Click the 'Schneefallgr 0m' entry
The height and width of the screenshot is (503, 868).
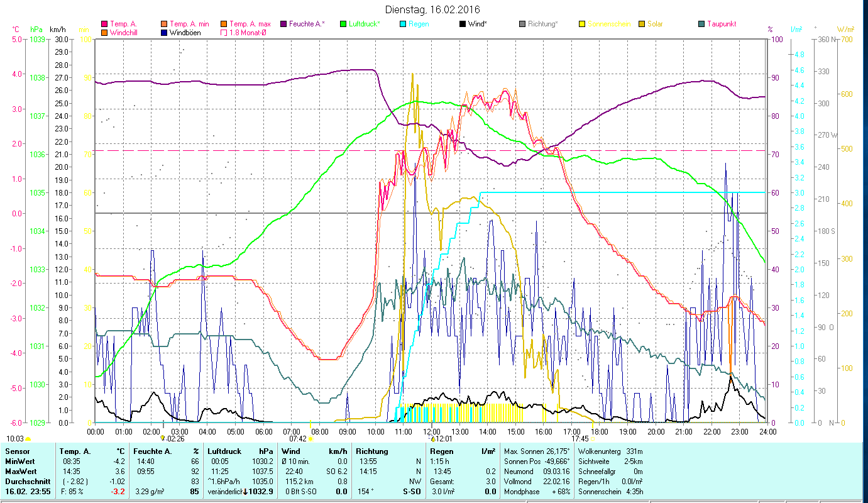point(610,472)
